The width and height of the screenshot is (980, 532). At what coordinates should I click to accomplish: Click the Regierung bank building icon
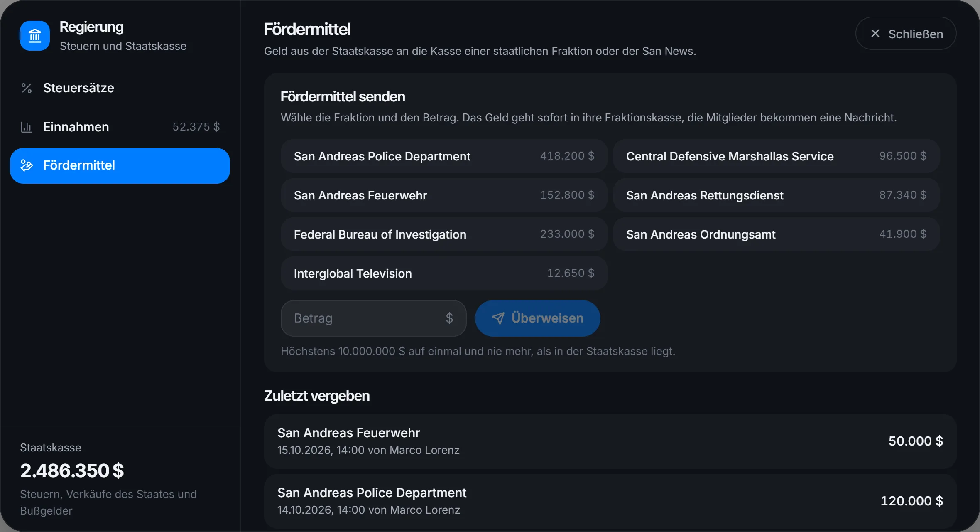pos(35,36)
